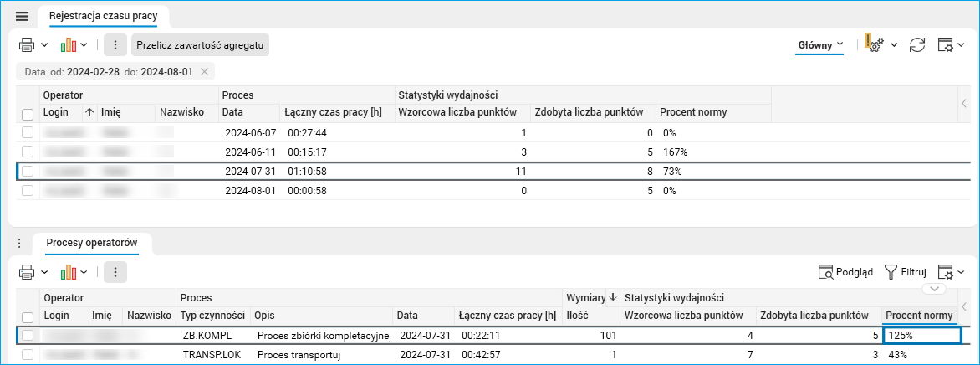The height and width of the screenshot is (365, 980).
Task: Collapse the bottom table side panel chevron
Action: coord(964,306)
